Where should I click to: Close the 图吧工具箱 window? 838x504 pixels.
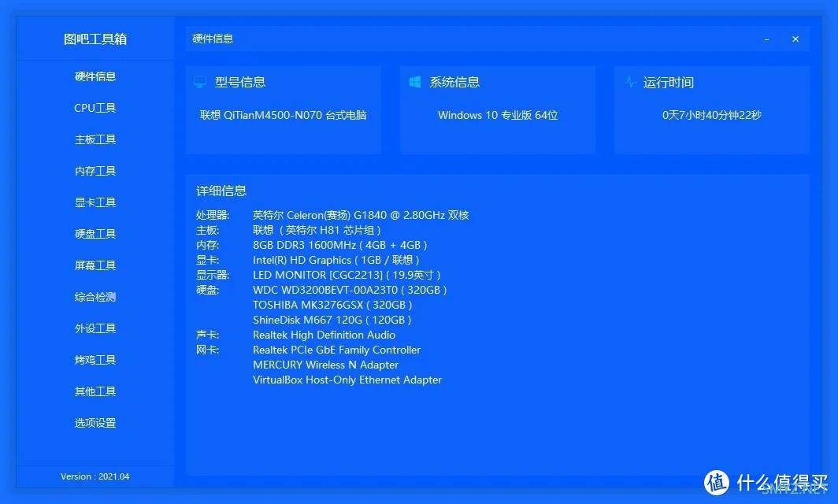pyautogui.click(x=795, y=39)
